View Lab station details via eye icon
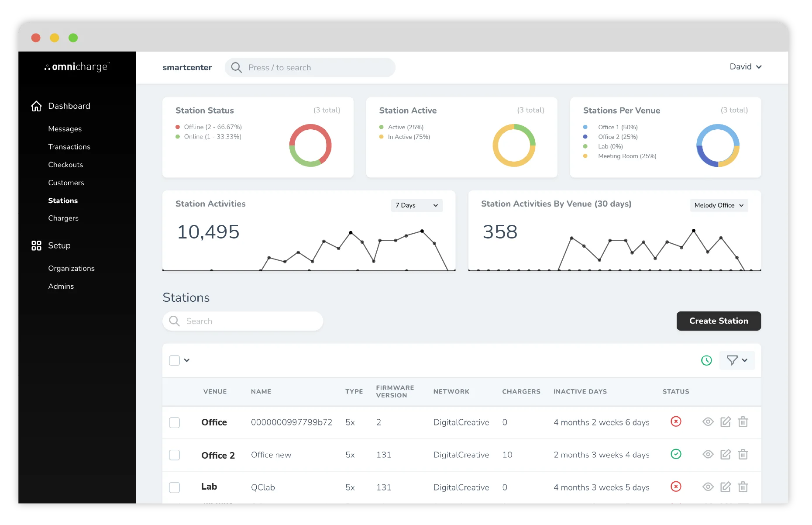The height and width of the screenshot is (525, 812). point(708,487)
